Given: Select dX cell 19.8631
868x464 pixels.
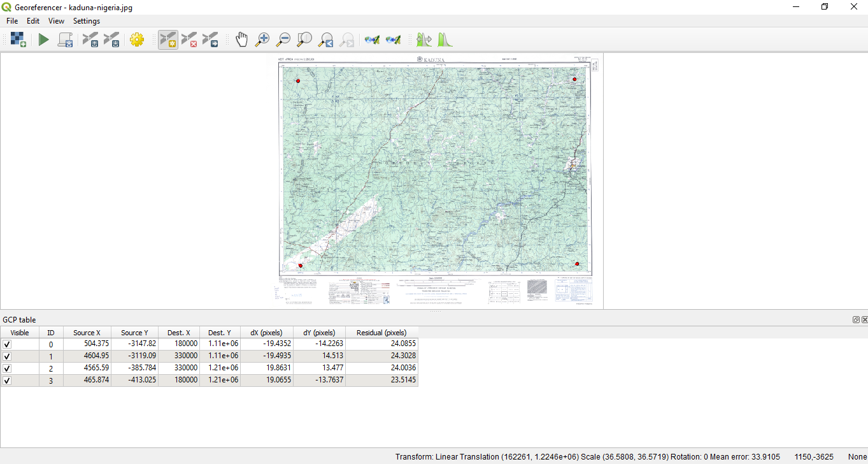Looking at the screenshot, I should pyautogui.click(x=267, y=368).
